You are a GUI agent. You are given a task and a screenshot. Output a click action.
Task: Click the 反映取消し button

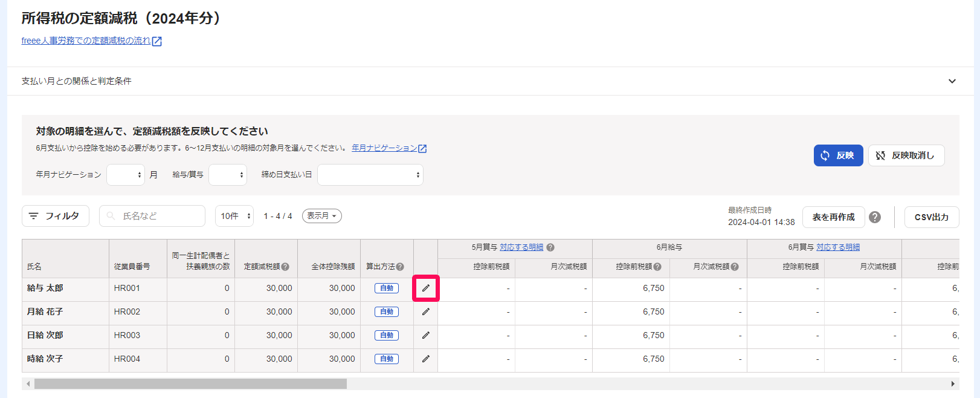(x=906, y=155)
